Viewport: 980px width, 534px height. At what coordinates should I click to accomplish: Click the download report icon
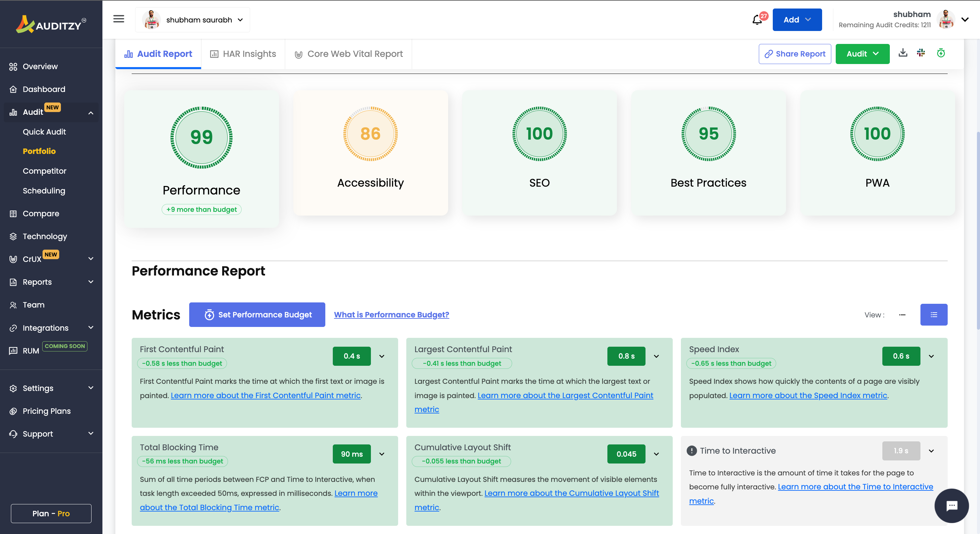(903, 53)
